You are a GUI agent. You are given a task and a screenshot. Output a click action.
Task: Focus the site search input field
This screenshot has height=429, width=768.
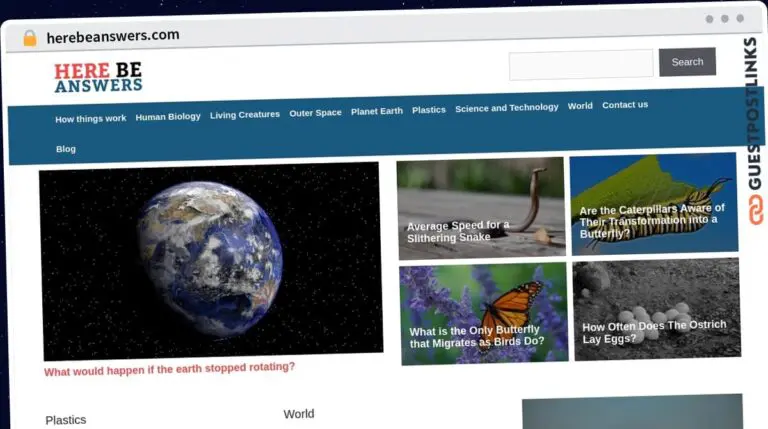[581, 64]
